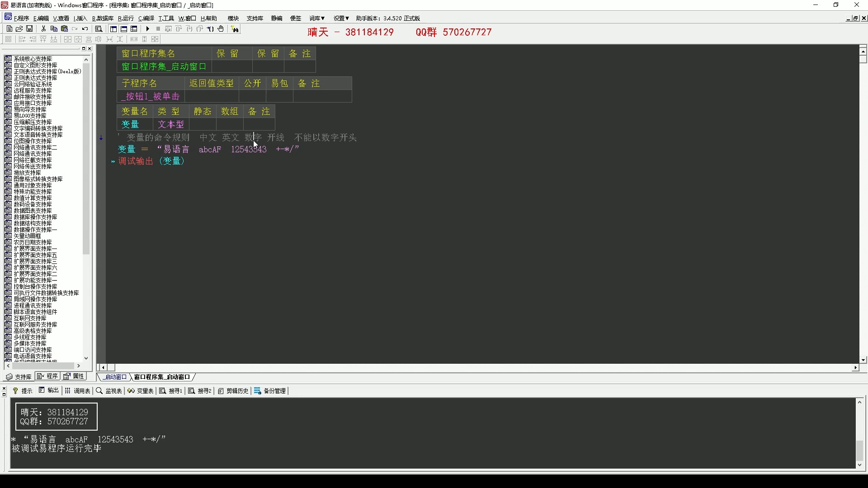The height and width of the screenshot is (488, 868).
Task: Click the binoculars assistant search icon
Action: point(235,29)
